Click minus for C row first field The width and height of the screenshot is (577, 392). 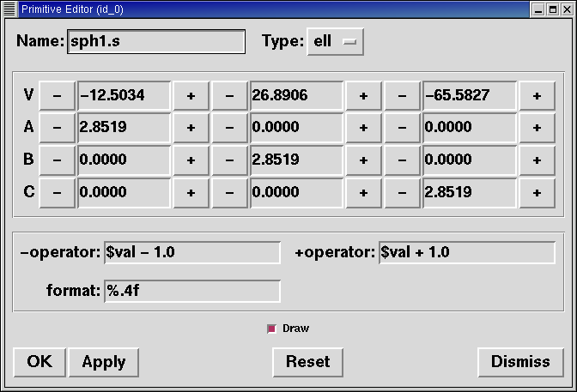57,193
